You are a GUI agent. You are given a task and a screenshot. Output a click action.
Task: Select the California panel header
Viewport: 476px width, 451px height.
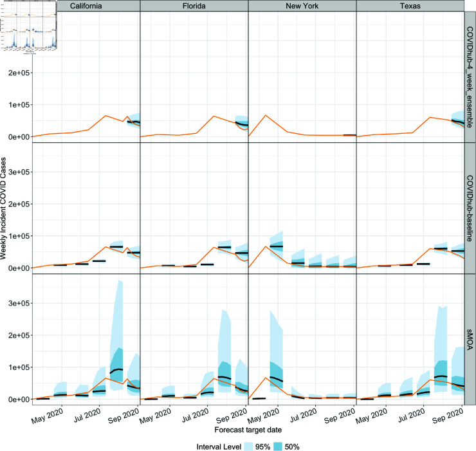click(86, 6)
